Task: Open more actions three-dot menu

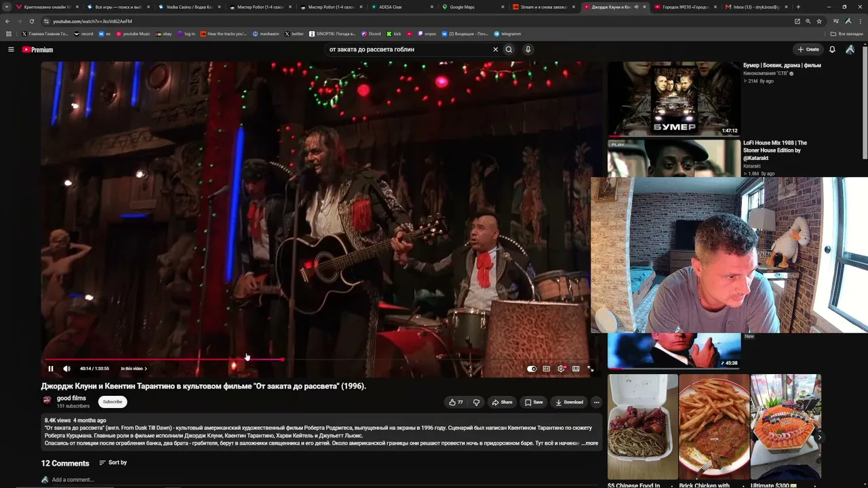Action: (597, 402)
